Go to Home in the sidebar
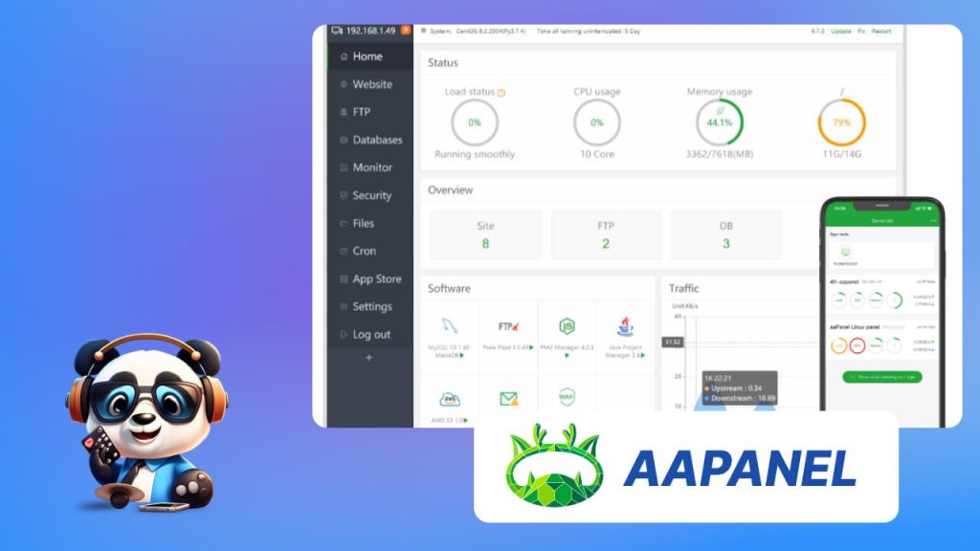Viewport: 980px width, 551px height. [370, 56]
